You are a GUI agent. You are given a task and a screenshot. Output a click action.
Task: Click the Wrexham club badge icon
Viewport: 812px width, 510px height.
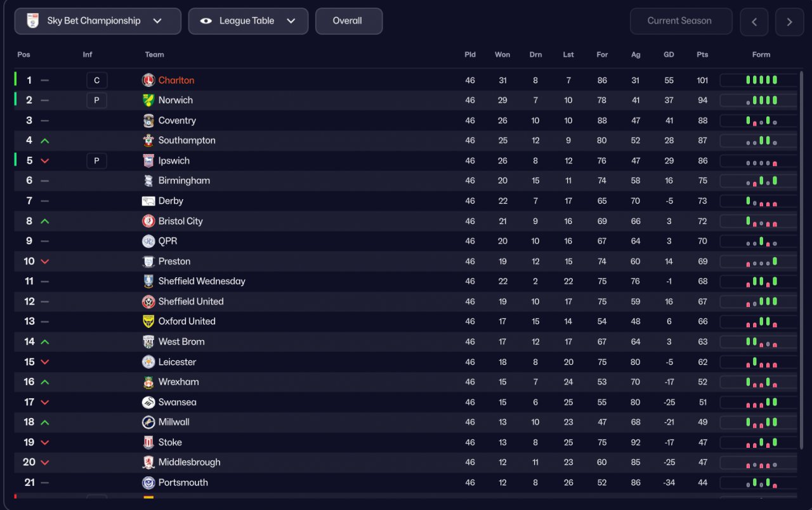click(x=148, y=382)
